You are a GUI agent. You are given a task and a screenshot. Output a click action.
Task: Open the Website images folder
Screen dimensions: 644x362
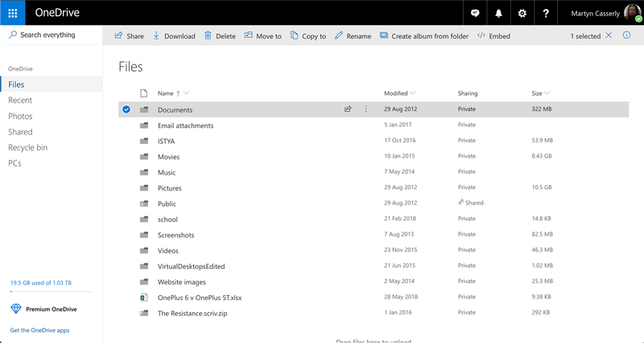(182, 282)
